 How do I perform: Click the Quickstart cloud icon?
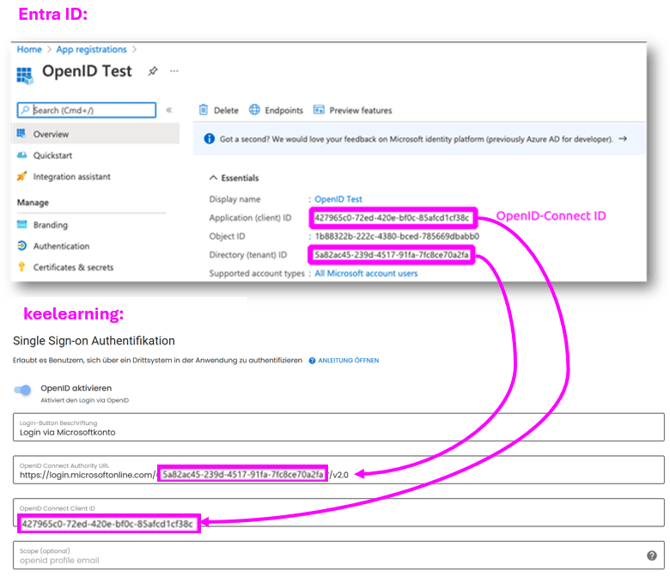click(22, 155)
